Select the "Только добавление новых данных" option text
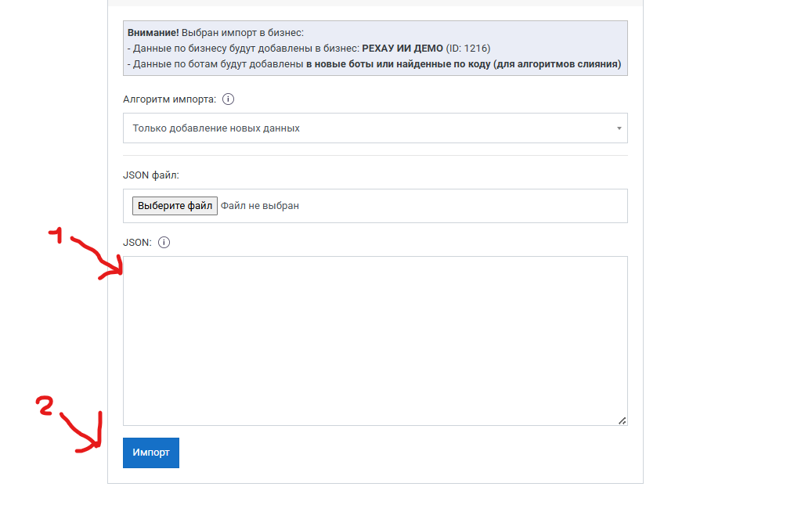The width and height of the screenshot is (812, 505). (216, 128)
